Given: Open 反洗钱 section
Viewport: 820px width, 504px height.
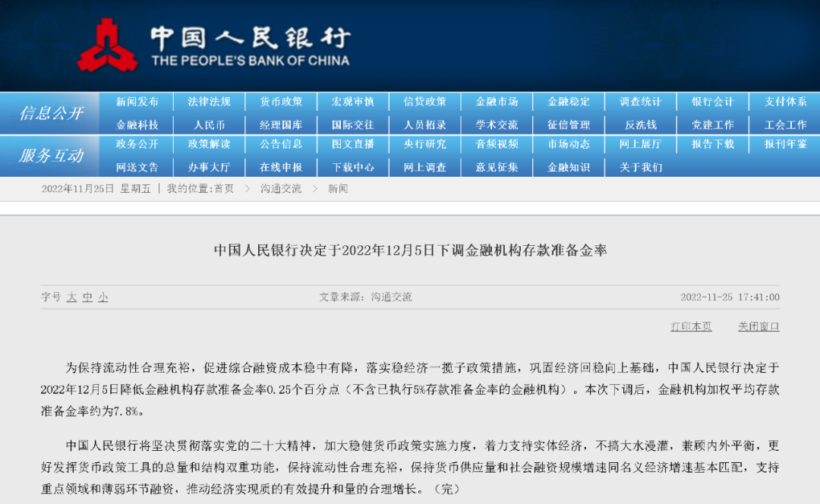Looking at the screenshot, I should [x=641, y=125].
